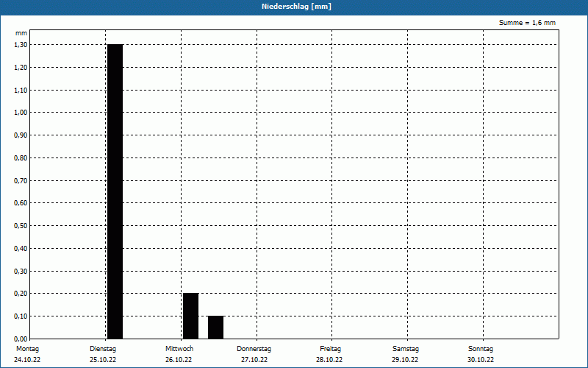Click the Summe = 1,6 mm label

527,23
